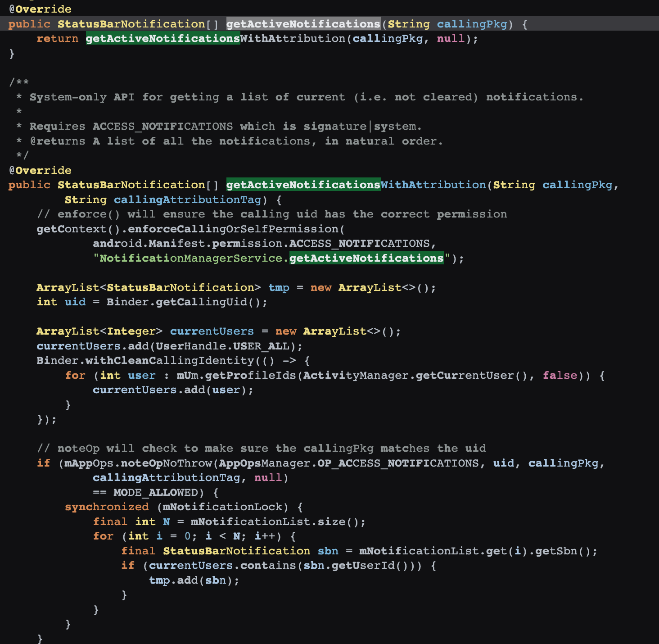Click the highlighted getActiveNotifications method name

(x=303, y=24)
